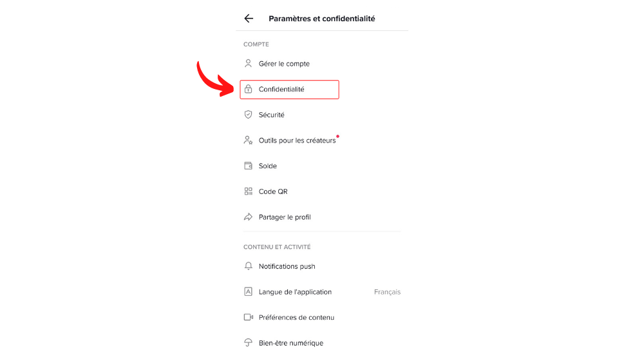Click the wallet icon beside Solde
This screenshot has width=644, height=361.
coord(248,166)
